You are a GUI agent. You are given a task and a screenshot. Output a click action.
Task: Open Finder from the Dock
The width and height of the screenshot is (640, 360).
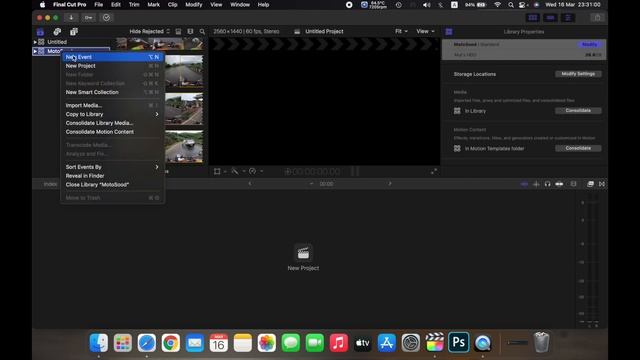coord(99,343)
